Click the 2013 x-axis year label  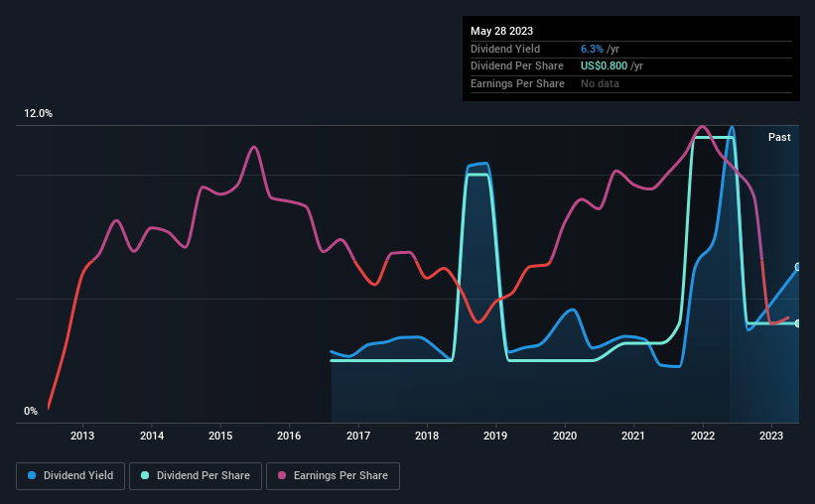tap(82, 436)
